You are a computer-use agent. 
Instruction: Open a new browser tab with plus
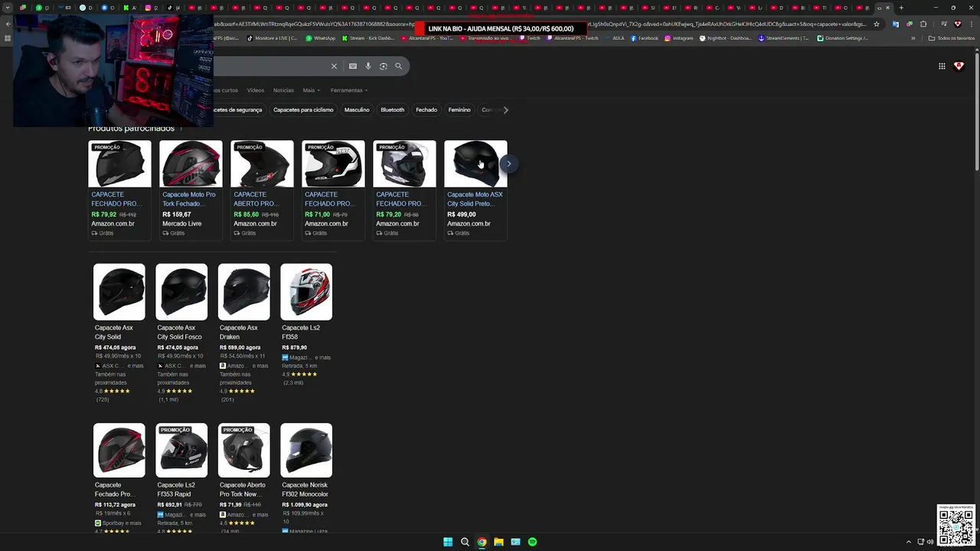pos(901,8)
